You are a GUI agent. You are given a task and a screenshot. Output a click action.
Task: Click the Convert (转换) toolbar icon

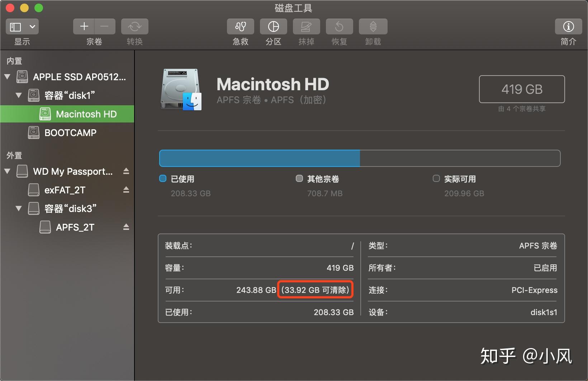pyautogui.click(x=135, y=26)
